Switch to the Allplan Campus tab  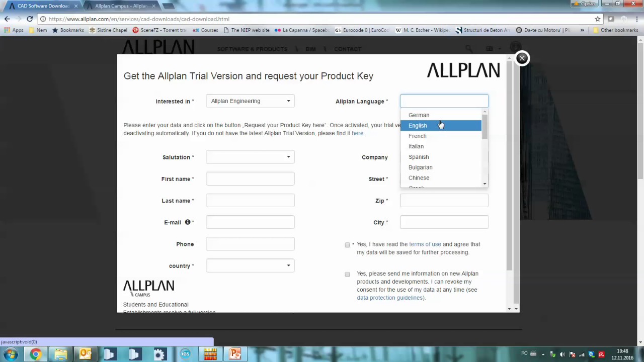coord(121,6)
